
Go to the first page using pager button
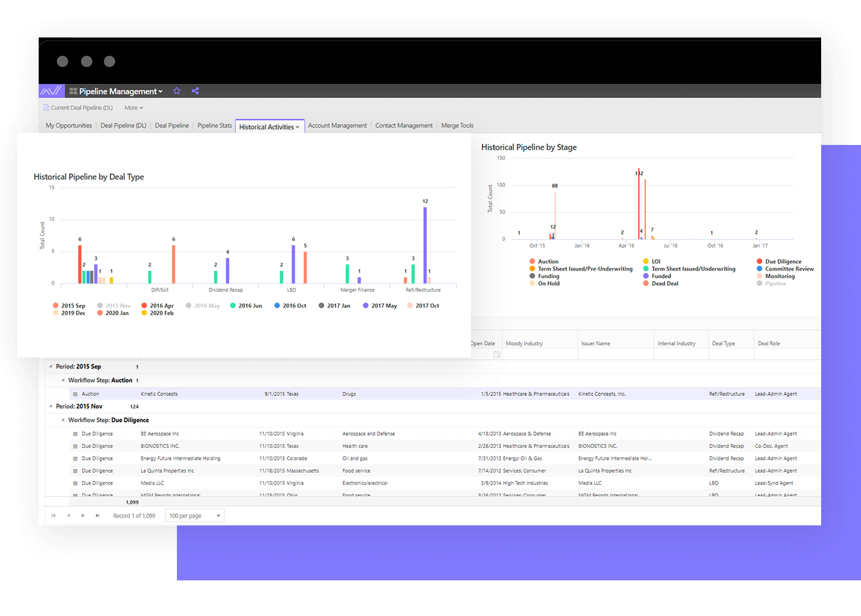(x=53, y=515)
